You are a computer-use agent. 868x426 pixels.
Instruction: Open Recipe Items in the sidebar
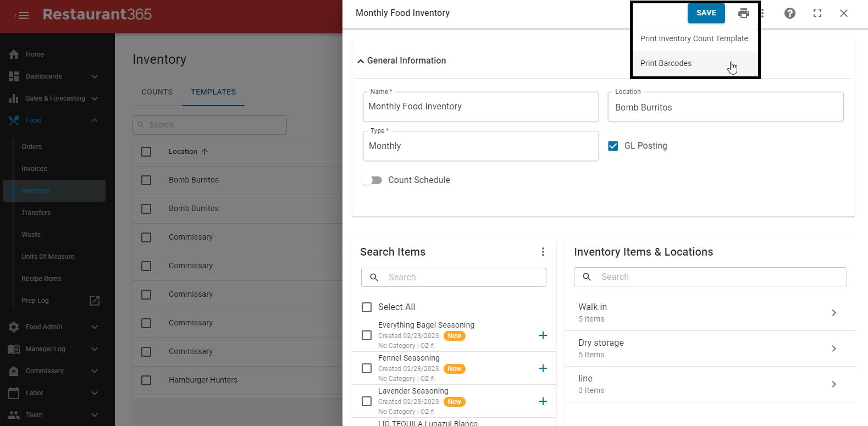[x=42, y=279]
